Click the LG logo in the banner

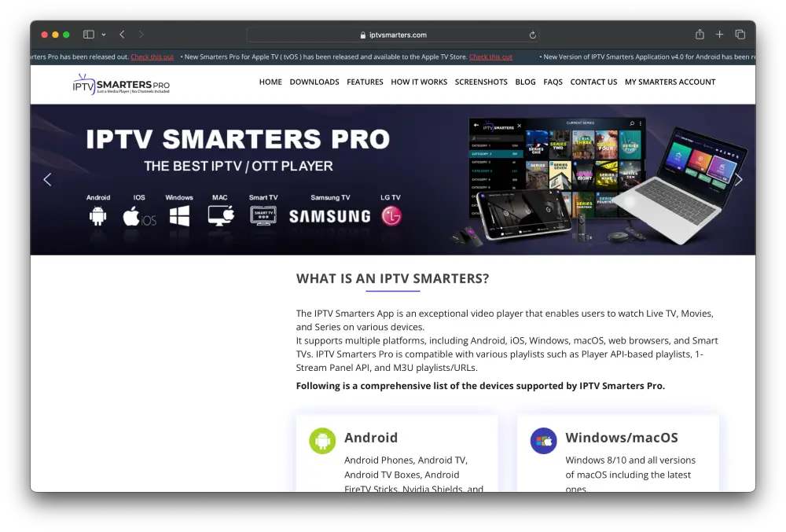(391, 216)
